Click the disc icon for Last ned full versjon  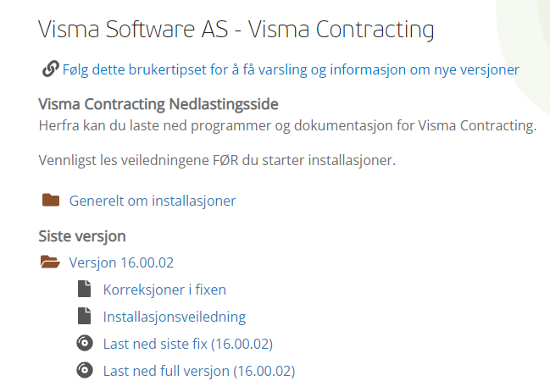85,370
